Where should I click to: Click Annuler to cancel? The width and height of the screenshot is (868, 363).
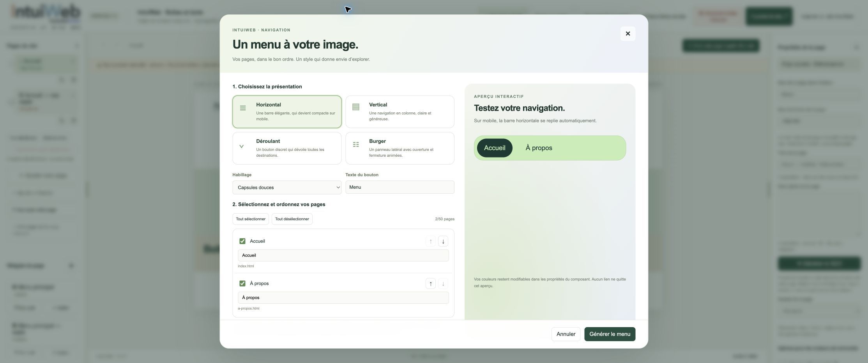[566, 334]
